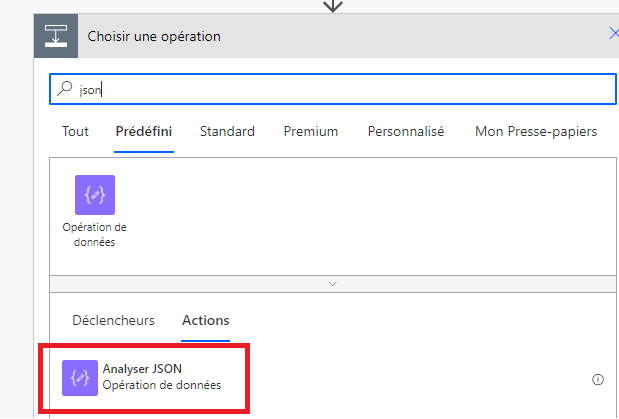Open the Personnalisé tab
The width and height of the screenshot is (619, 419).
coord(406,131)
